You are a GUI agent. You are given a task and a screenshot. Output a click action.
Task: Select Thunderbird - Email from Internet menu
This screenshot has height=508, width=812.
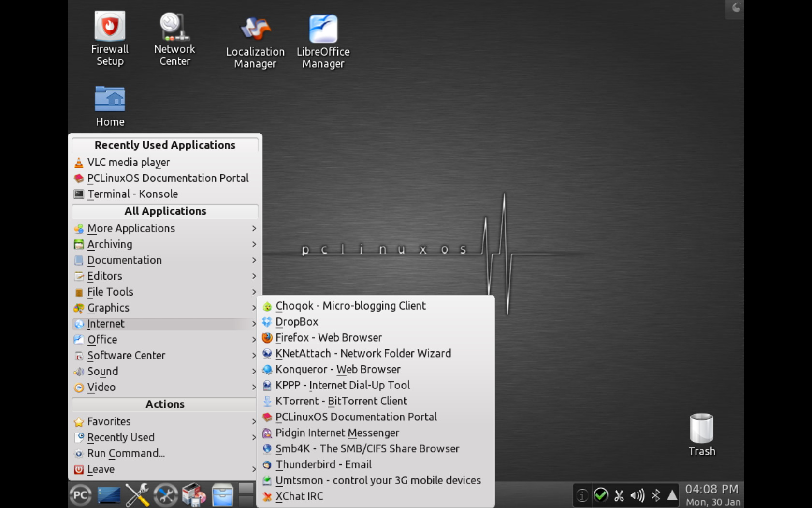(x=323, y=464)
